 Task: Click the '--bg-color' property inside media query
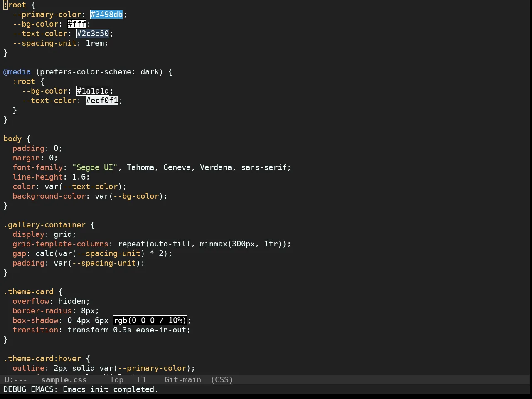pyautogui.click(x=44, y=91)
